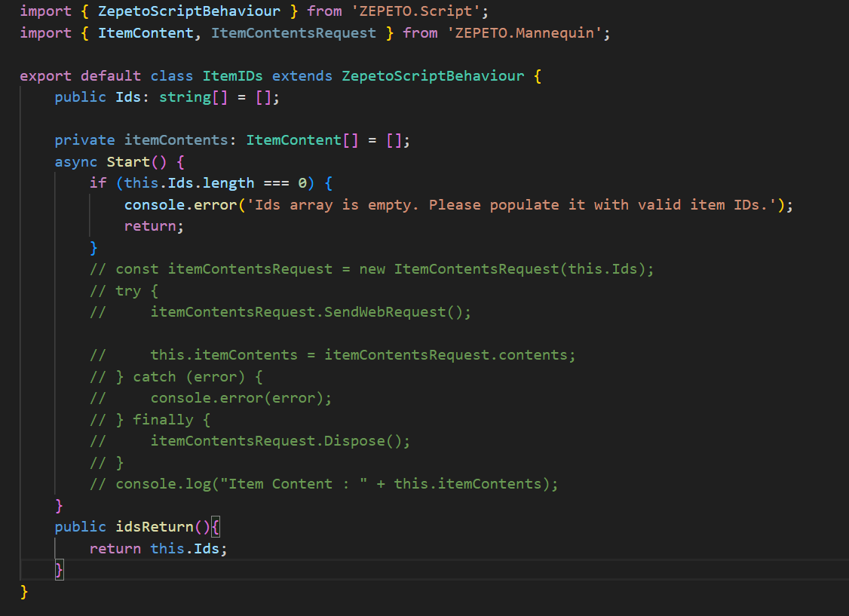
Task: Click the return; statement inside if
Action: [x=154, y=226]
